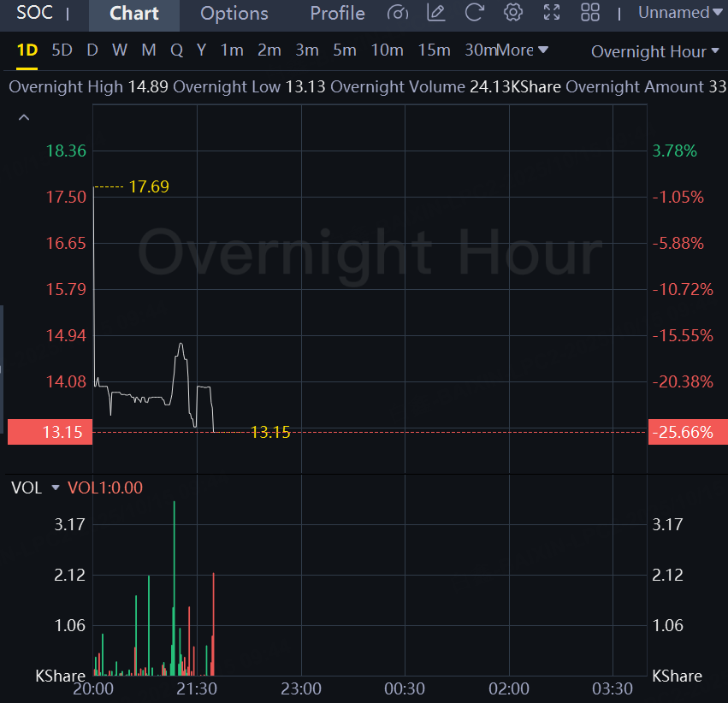Viewport: 728px width, 703px height.
Task: Choose the W weekly timeframe
Action: click(x=119, y=50)
